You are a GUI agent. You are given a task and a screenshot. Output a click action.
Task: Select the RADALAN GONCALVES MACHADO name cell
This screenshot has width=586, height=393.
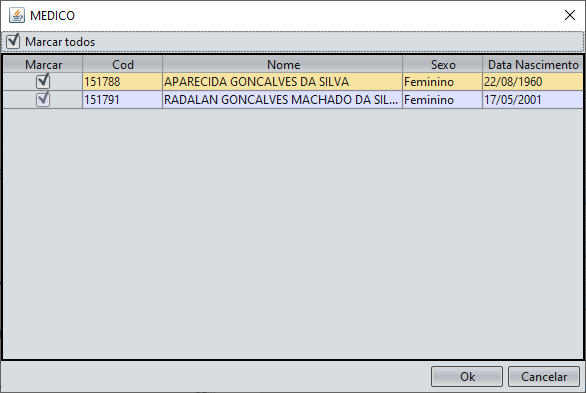point(283,100)
